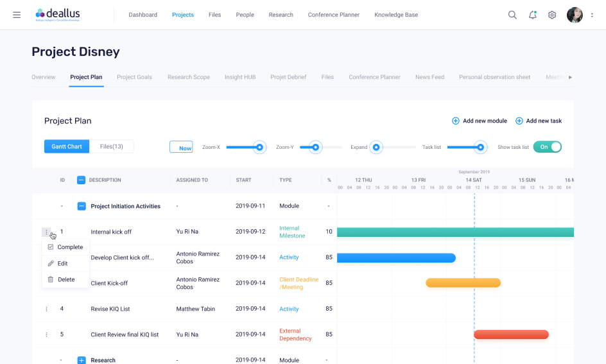The height and width of the screenshot is (364, 606).
Task: Turn off the Show task list toggle
Action: (547, 147)
